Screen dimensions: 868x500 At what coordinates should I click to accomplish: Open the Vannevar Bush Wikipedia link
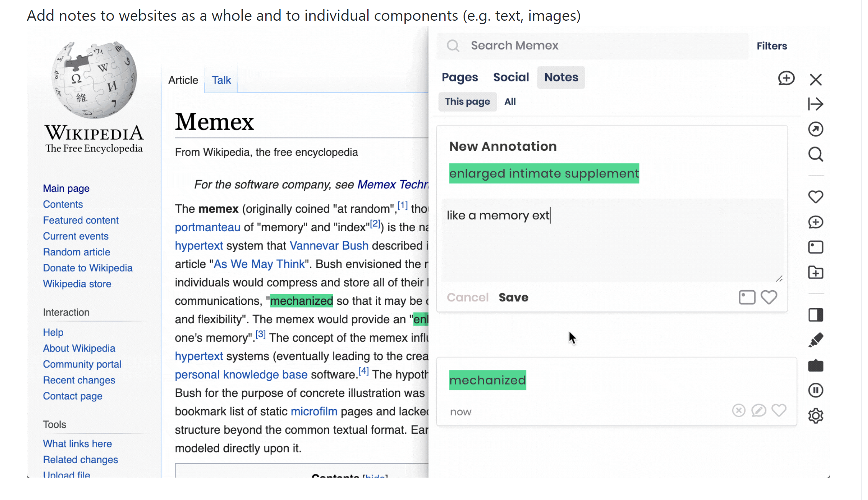pos(329,245)
